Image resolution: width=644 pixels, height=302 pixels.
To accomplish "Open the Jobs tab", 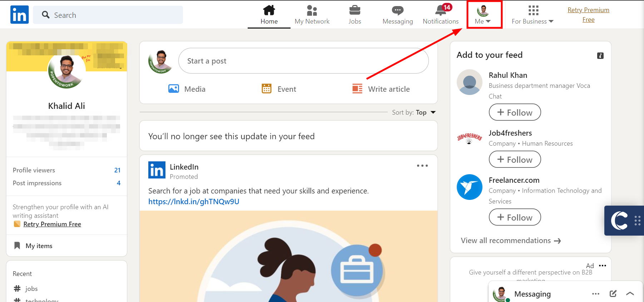I will point(355,15).
